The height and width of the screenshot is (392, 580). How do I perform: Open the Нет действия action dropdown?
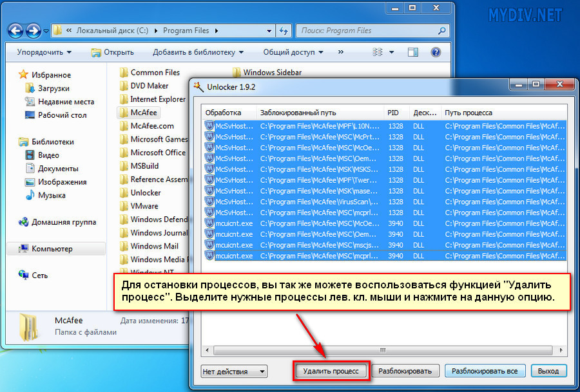pos(234,371)
